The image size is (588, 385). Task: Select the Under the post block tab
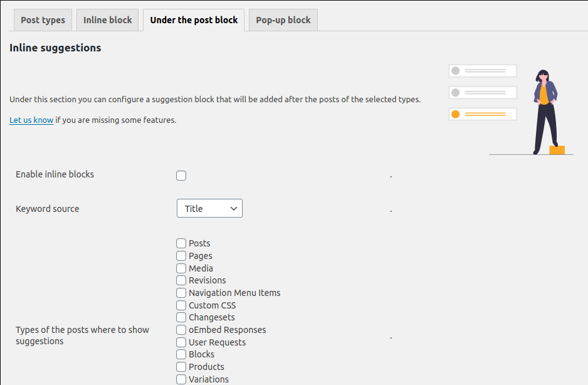click(194, 20)
